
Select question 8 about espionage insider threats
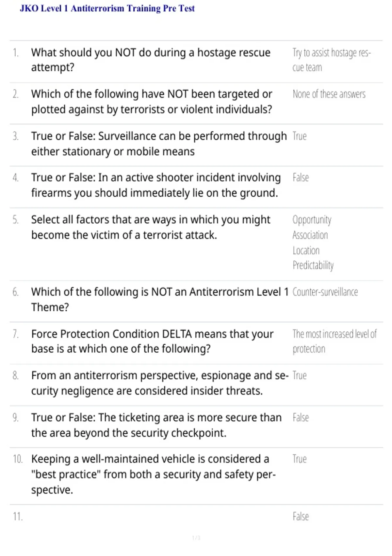pyautogui.click(x=160, y=383)
